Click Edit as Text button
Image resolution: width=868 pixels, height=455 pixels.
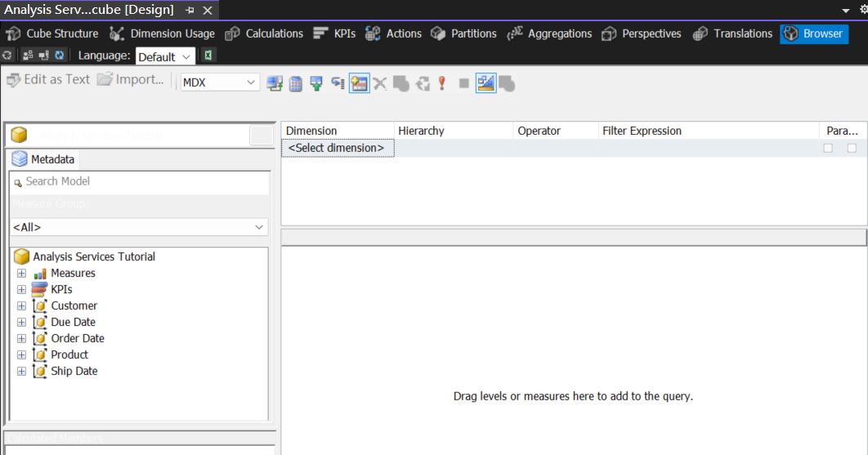tap(48, 80)
